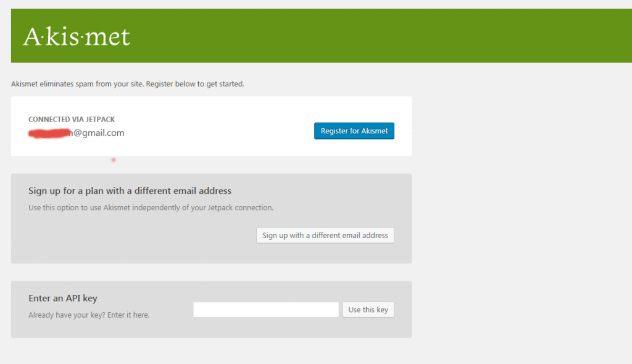Viewport: 632px width, 364px height.
Task: Click the 'Sign up for a plan' heading
Action: [x=130, y=191]
